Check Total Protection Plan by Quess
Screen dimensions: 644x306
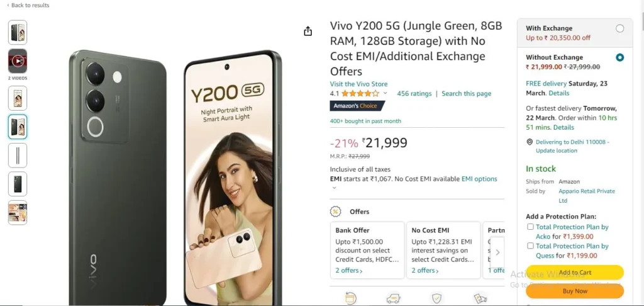pyautogui.click(x=530, y=246)
